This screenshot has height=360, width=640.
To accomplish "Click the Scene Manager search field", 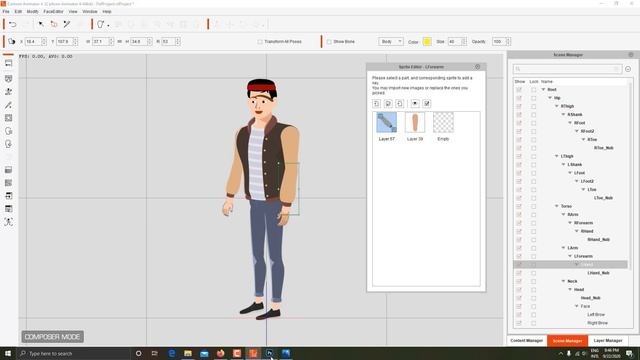I will pos(567,69).
